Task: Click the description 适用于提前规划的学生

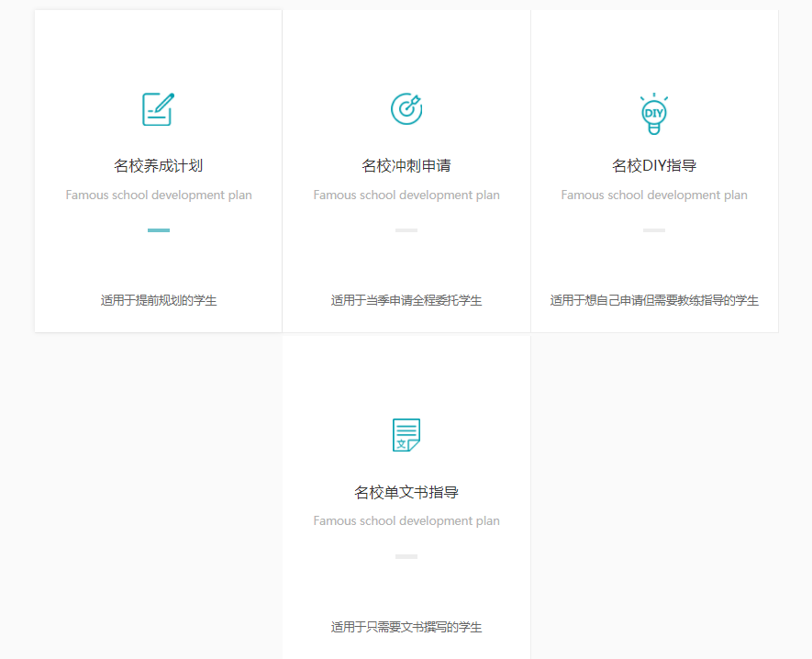Action: click(x=159, y=300)
